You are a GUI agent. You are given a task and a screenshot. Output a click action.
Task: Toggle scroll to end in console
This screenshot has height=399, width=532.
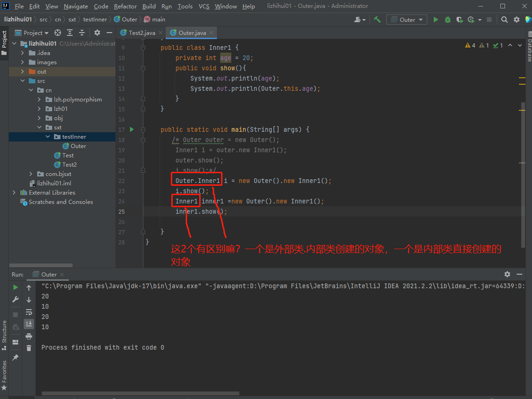[x=29, y=324]
